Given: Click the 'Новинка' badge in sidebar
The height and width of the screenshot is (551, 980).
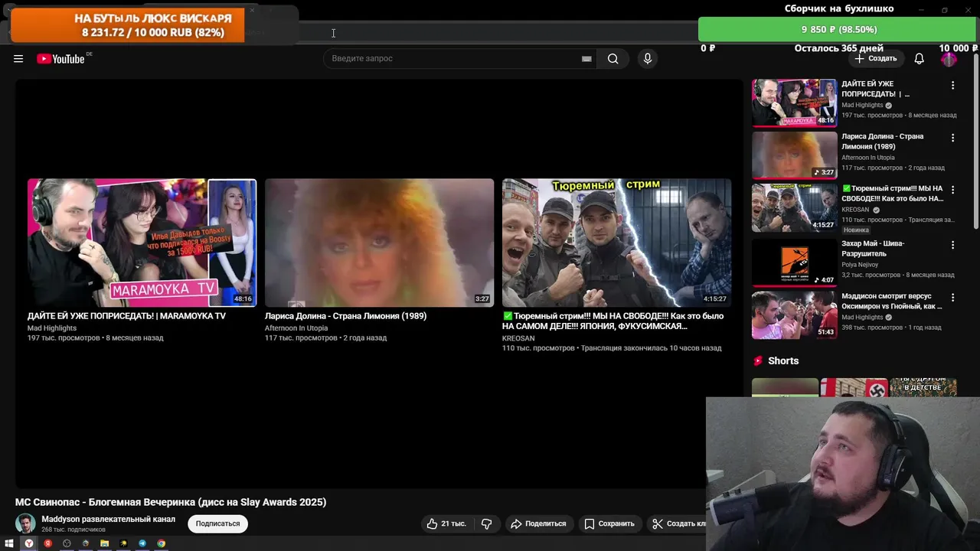Looking at the screenshot, I should (x=856, y=230).
